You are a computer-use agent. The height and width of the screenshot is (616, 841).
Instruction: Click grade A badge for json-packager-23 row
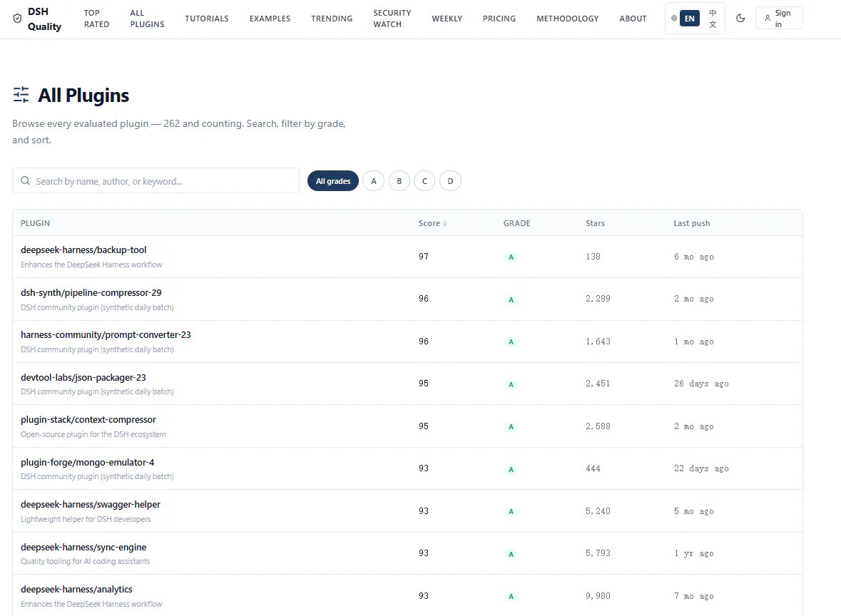tap(511, 384)
